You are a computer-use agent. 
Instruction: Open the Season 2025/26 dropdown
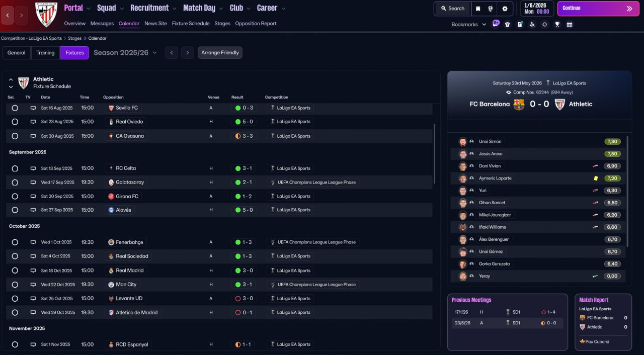click(x=125, y=53)
